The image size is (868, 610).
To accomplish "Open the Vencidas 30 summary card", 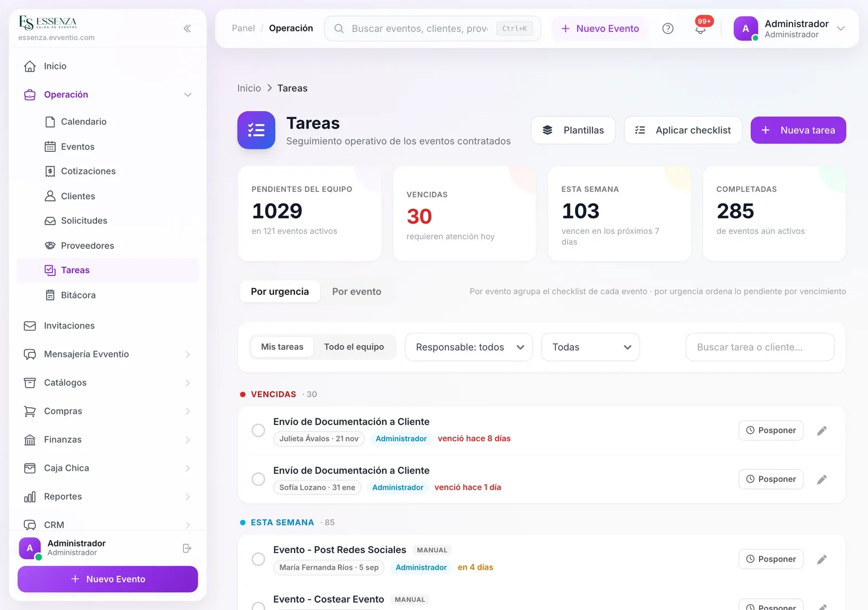I will [464, 214].
